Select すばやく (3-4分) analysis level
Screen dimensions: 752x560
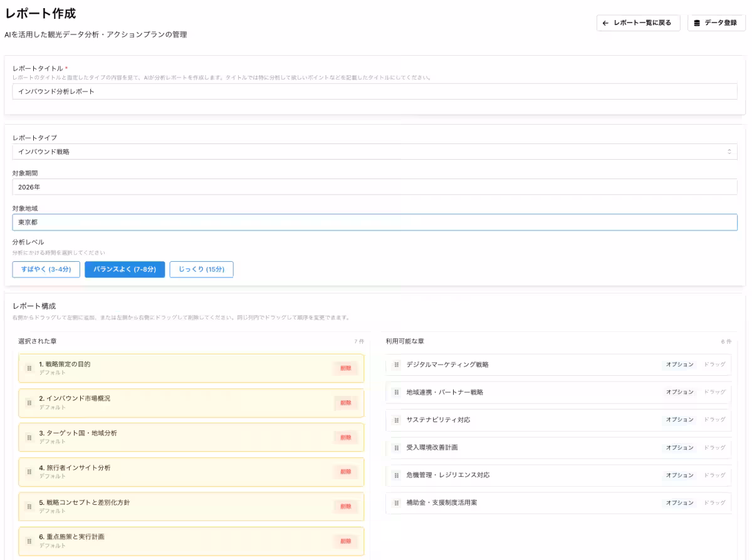(46, 269)
